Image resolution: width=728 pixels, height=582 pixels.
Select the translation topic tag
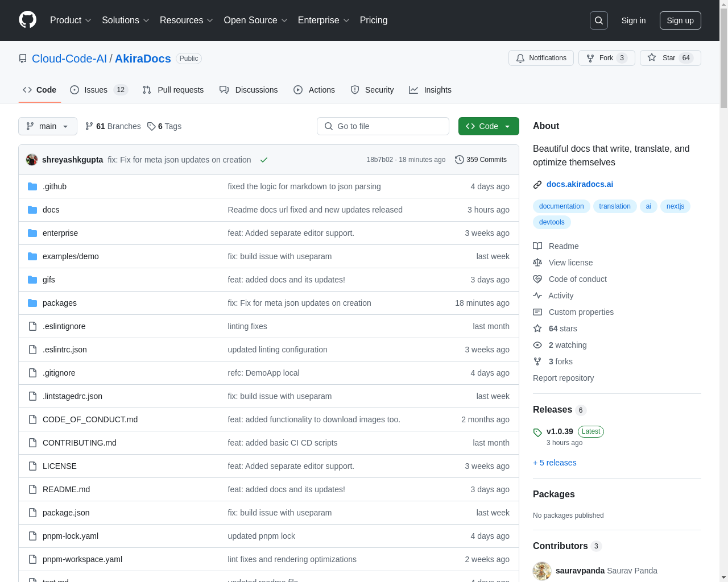point(615,206)
